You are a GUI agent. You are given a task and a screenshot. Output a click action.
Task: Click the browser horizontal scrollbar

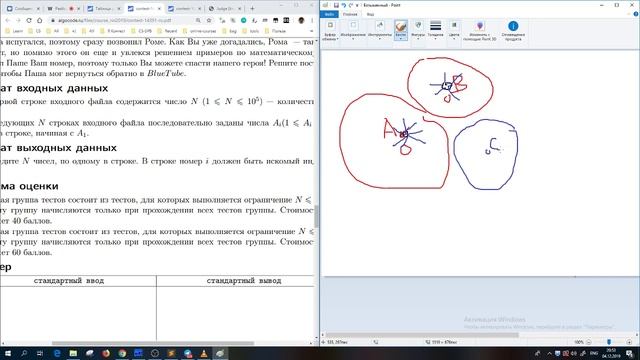click(153, 343)
